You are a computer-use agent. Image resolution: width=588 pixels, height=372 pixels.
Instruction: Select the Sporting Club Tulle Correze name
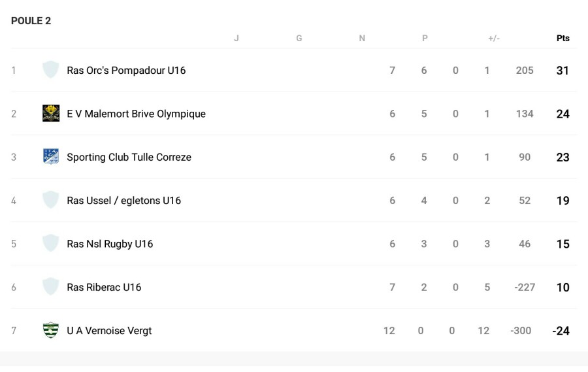(129, 157)
